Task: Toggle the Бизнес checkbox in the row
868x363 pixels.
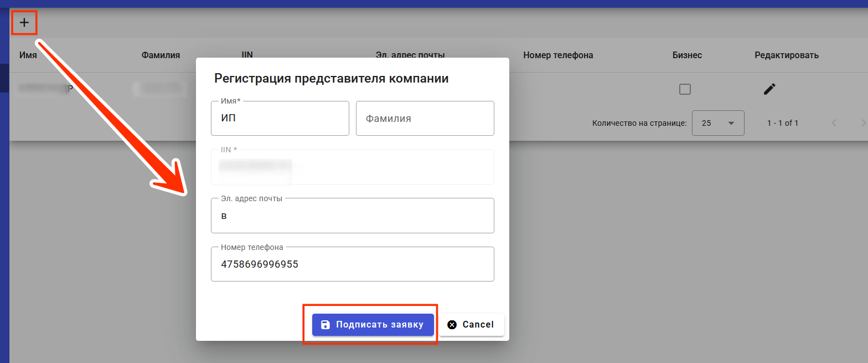Action: click(685, 89)
